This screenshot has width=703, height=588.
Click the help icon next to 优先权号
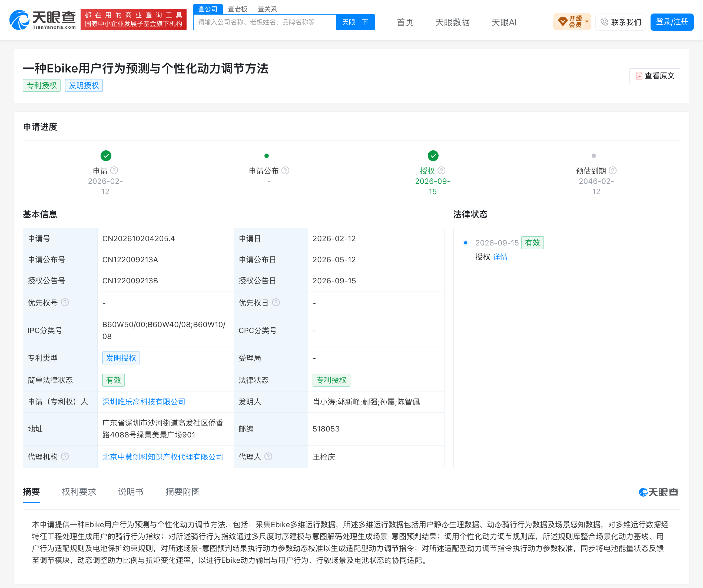click(65, 303)
